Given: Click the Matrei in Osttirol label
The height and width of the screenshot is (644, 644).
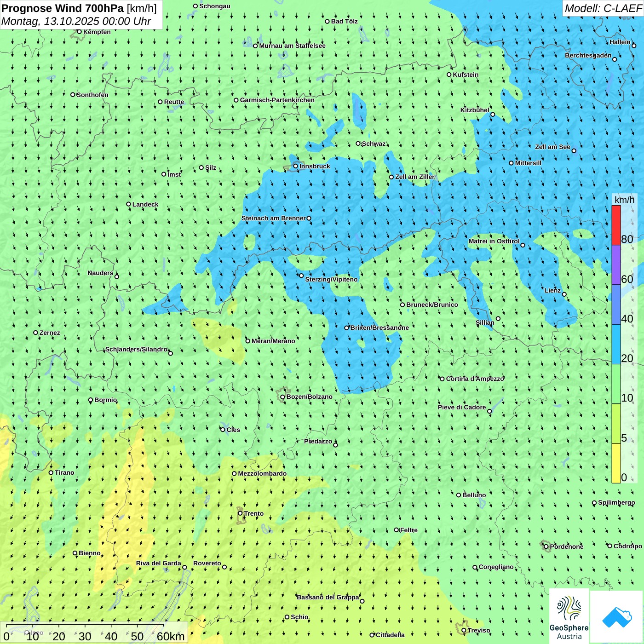Looking at the screenshot, I should coord(494,241).
